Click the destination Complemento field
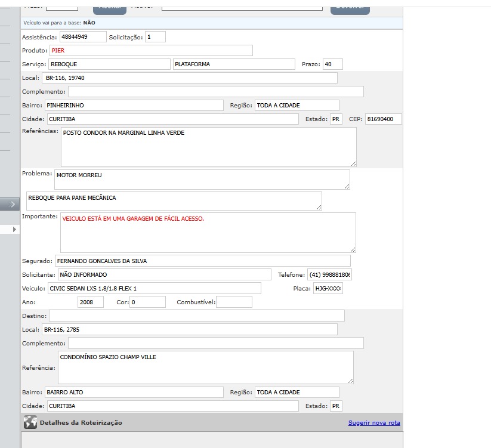491x448 pixels. tap(216, 343)
